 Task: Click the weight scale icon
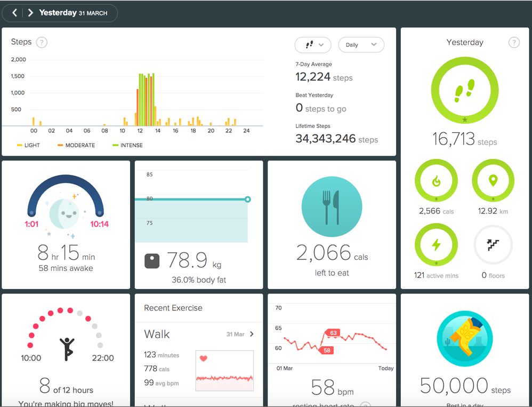pos(152,261)
